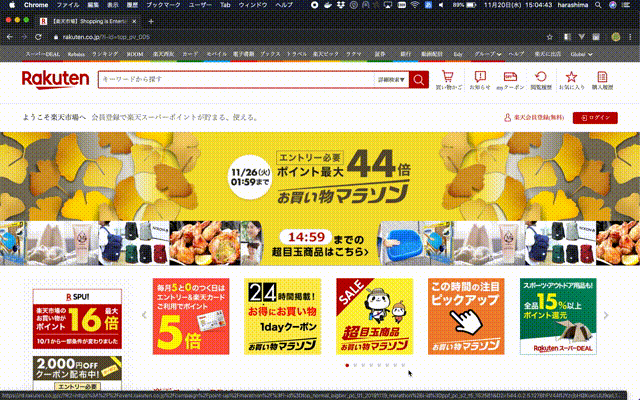The image size is (640, 400).
Task: Open the Chrome 編集 menu
Action: [x=93, y=5]
